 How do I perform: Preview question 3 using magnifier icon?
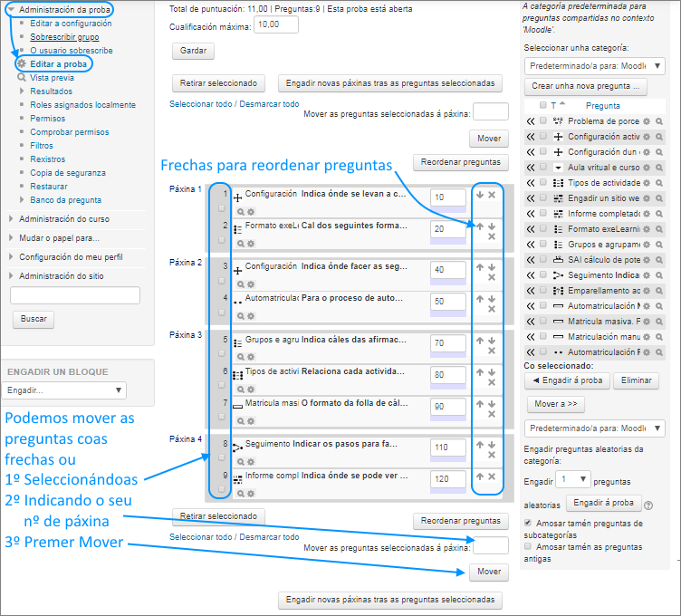(x=240, y=284)
